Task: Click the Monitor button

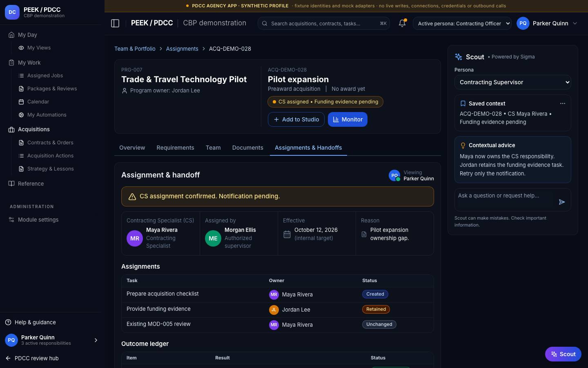Action: coord(347,119)
